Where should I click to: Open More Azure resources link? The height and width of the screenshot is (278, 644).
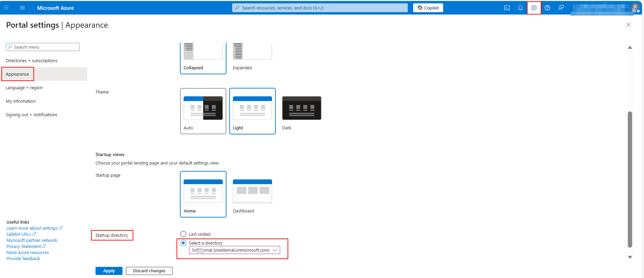pyautogui.click(x=27, y=252)
